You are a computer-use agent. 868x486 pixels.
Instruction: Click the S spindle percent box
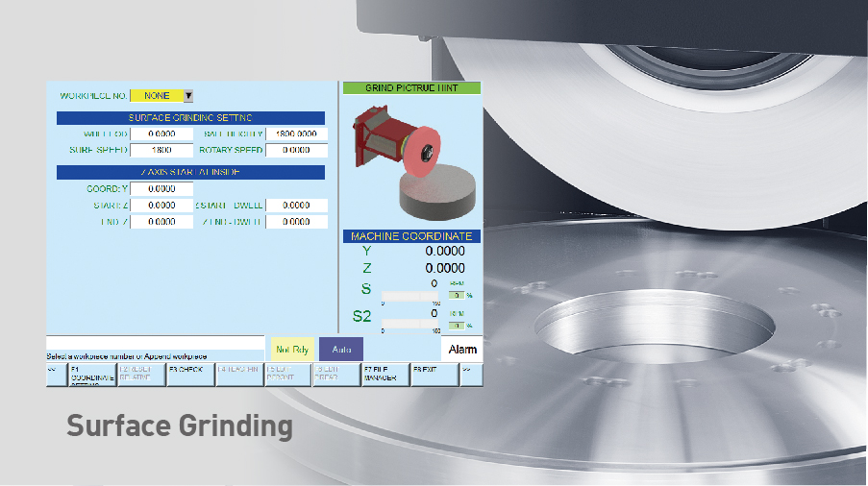pyautogui.click(x=457, y=295)
